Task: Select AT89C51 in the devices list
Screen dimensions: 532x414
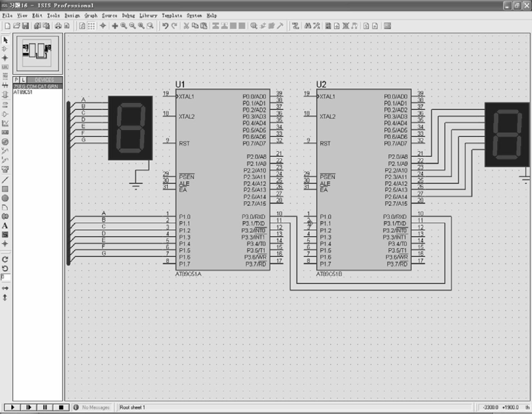Action: click(23, 92)
